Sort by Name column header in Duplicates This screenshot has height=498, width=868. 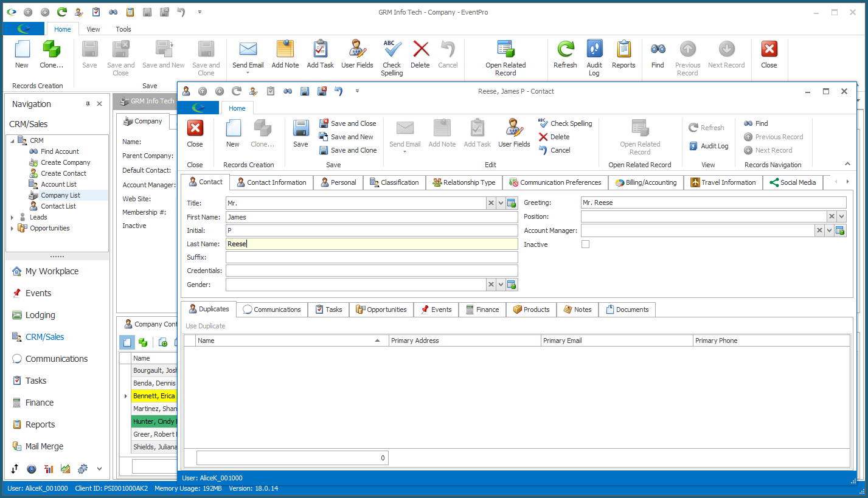292,341
